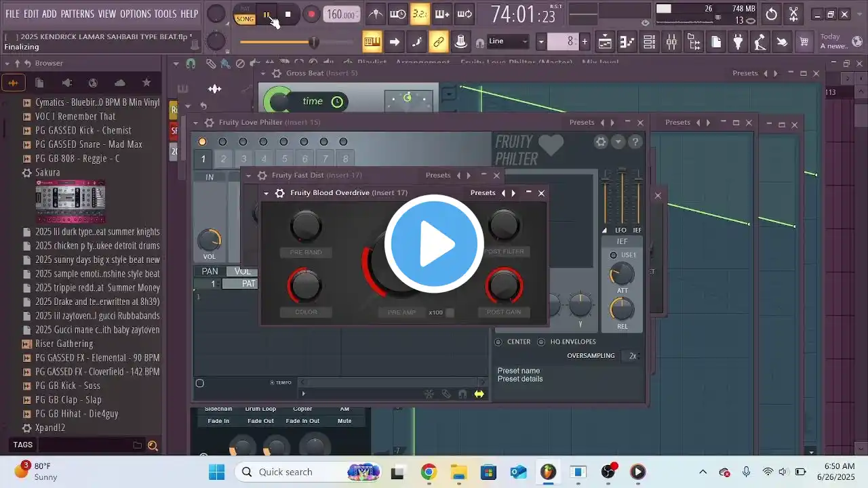The image size is (868, 488).
Task: Select Love Philter filter unit 8
Action: click(x=345, y=159)
